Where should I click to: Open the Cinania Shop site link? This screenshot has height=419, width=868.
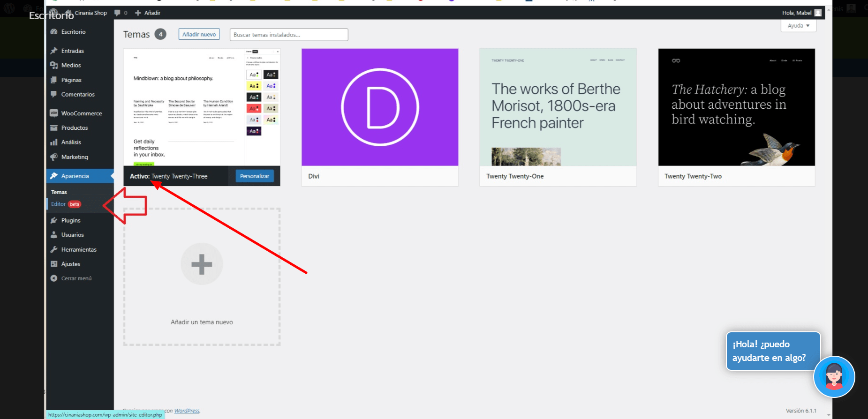click(x=86, y=13)
